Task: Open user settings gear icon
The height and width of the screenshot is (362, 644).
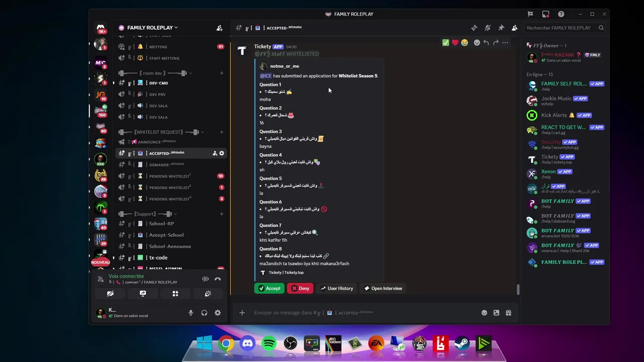Action: 218,313
